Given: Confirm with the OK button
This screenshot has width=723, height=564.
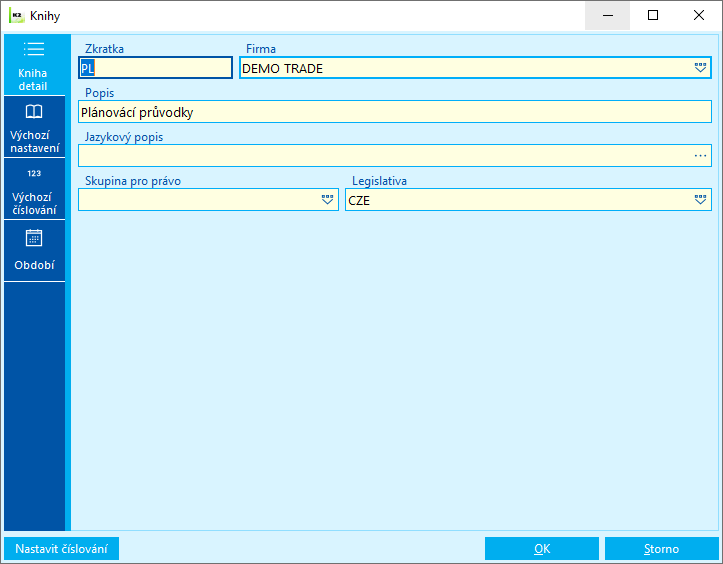Looking at the screenshot, I should tap(542, 549).
